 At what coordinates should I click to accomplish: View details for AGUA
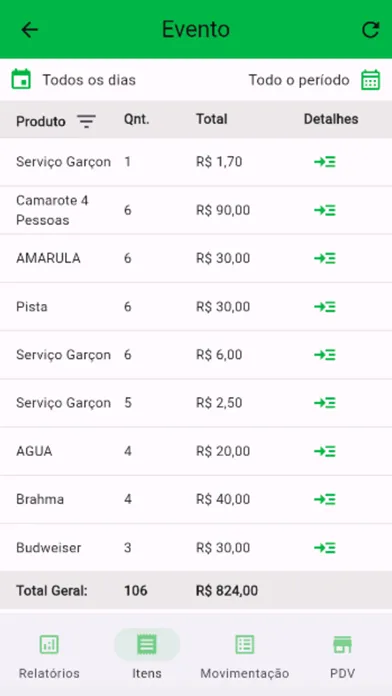[325, 451]
